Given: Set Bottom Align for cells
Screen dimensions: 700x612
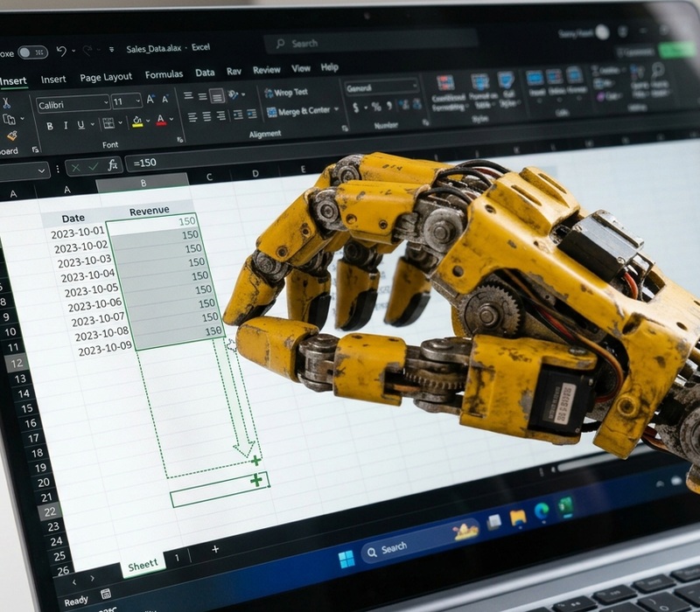Looking at the screenshot, I should (x=217, y=96).
